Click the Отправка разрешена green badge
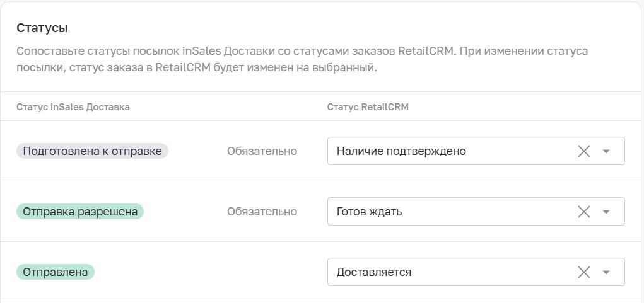 pos(80,212)
